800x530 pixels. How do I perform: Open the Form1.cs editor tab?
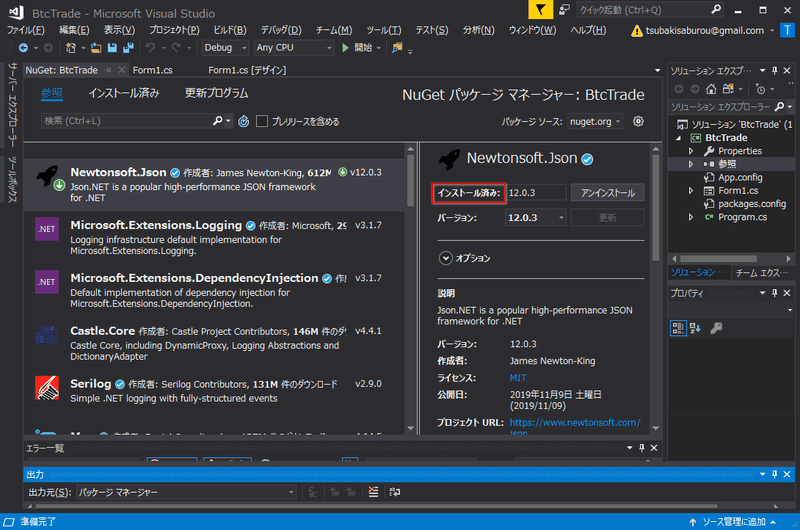[153, 70]
